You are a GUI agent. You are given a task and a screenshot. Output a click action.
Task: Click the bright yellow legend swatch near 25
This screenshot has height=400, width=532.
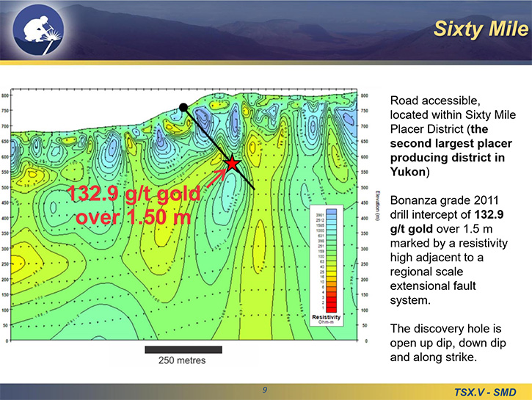tap(332, 272)
